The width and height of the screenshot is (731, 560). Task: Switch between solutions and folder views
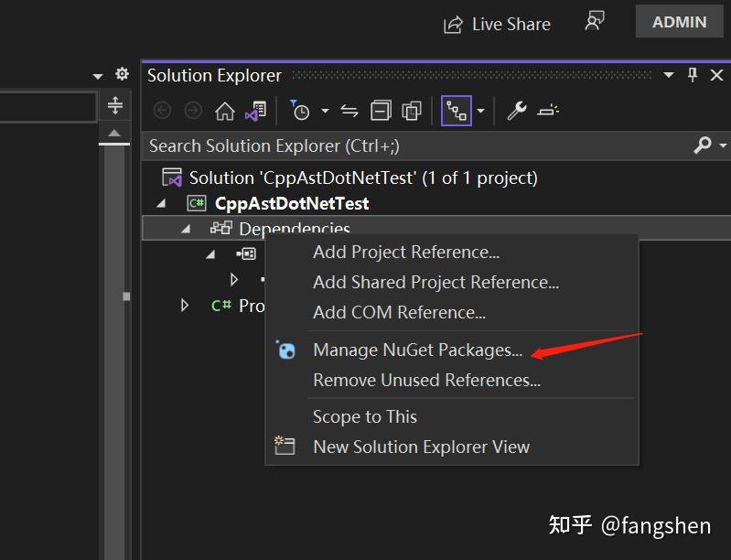click(x=254, y=111)
